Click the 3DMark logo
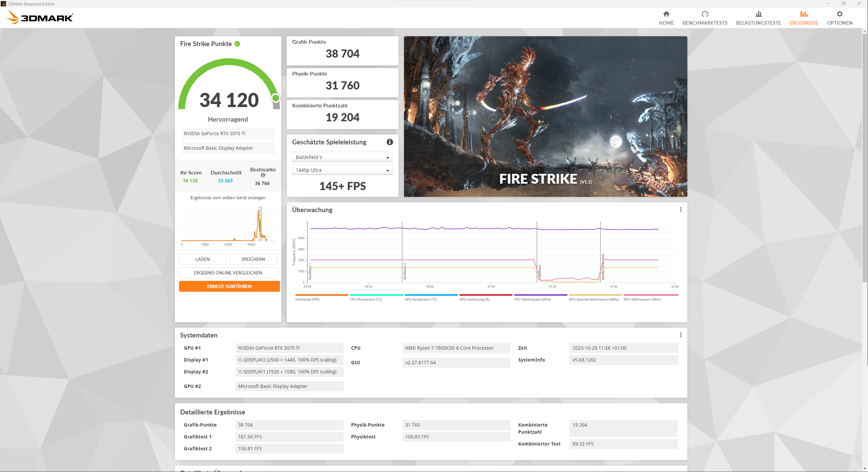 tap(40, 17)
